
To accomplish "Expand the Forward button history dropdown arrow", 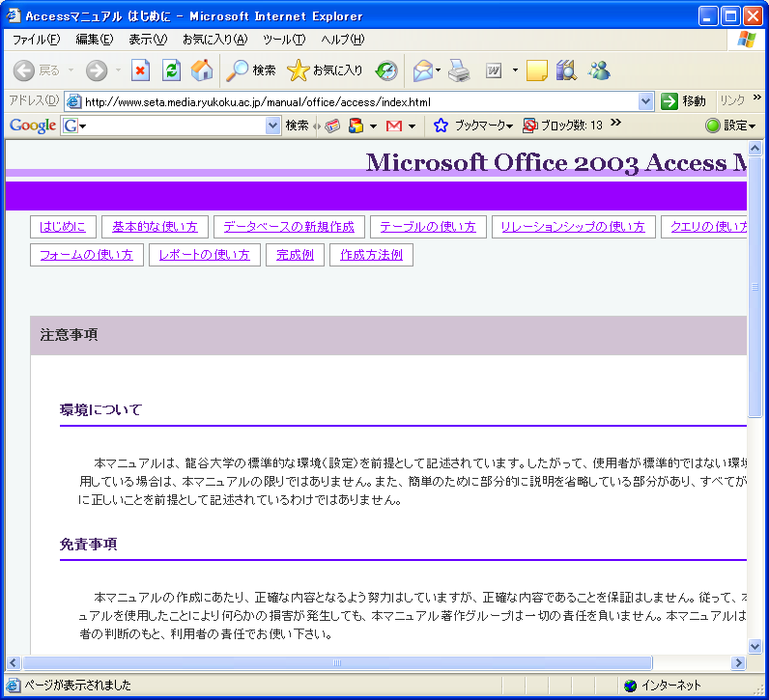I will click(x=118, y=70).
